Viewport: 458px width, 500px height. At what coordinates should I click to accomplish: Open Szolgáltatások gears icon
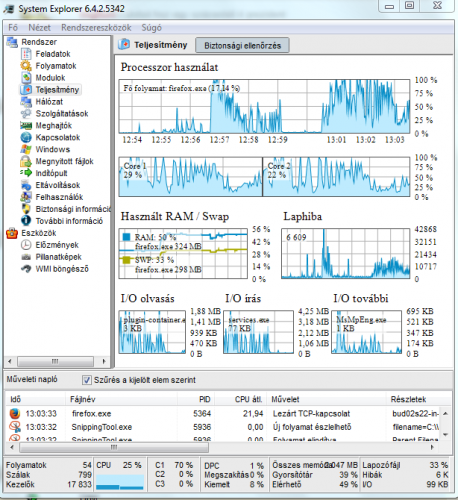(26, 114)
